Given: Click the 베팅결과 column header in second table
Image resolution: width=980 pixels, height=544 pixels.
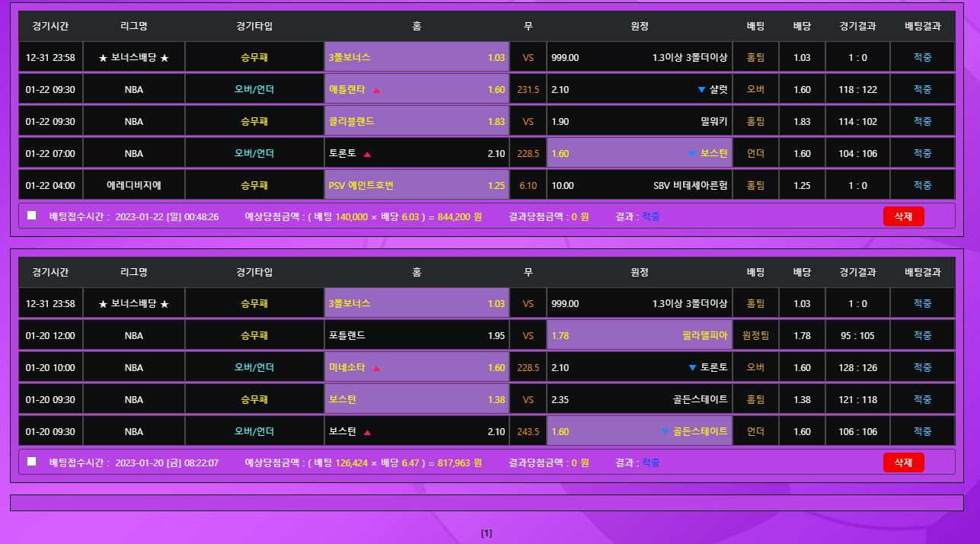Looking at the screenshot, I should point(922,272).
